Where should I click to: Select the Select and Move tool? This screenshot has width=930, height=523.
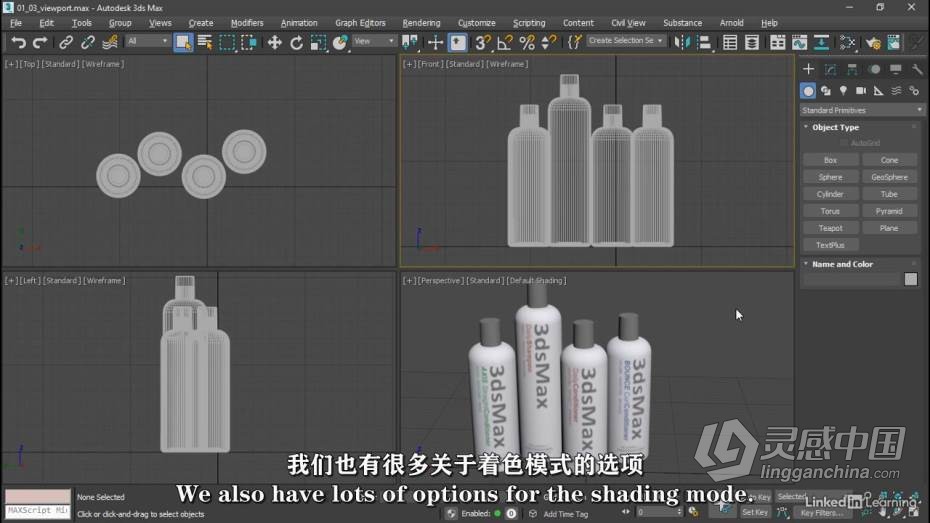[274, 42]
